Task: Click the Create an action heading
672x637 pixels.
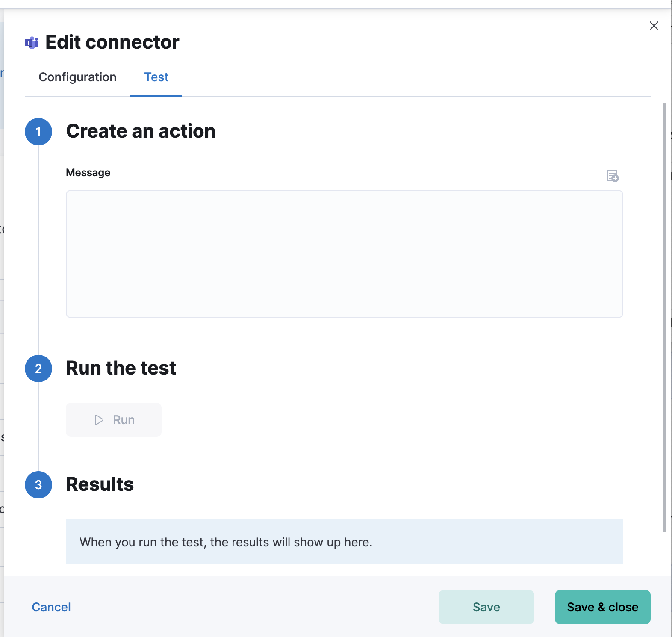Action: [x=141, y=131]
